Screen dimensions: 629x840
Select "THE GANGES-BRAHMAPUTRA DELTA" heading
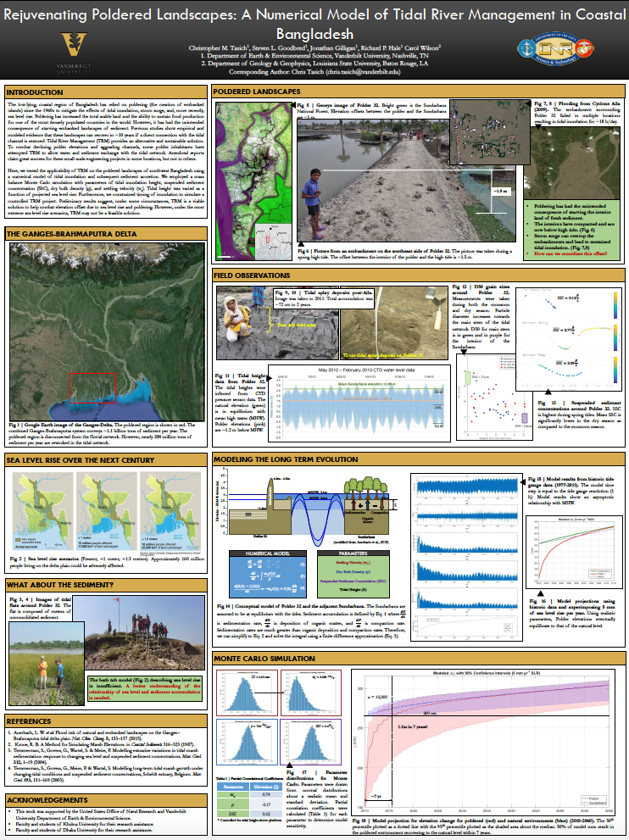click(106, 234)
